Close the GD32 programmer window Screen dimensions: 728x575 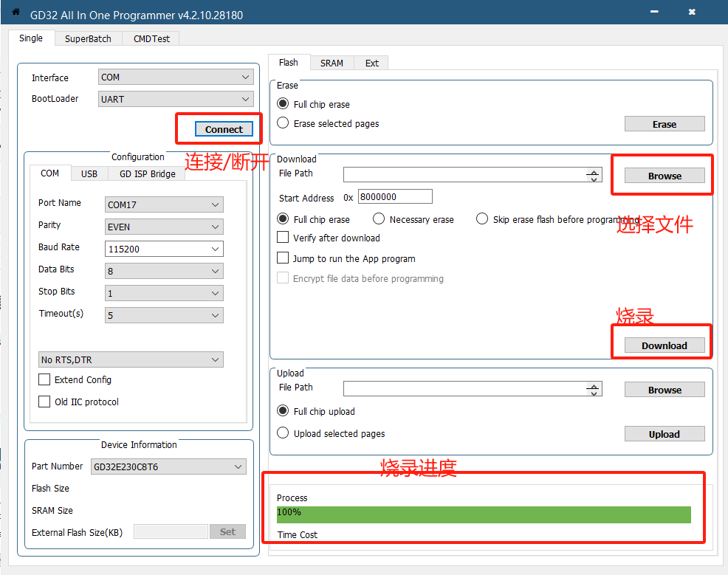point(692,12)
